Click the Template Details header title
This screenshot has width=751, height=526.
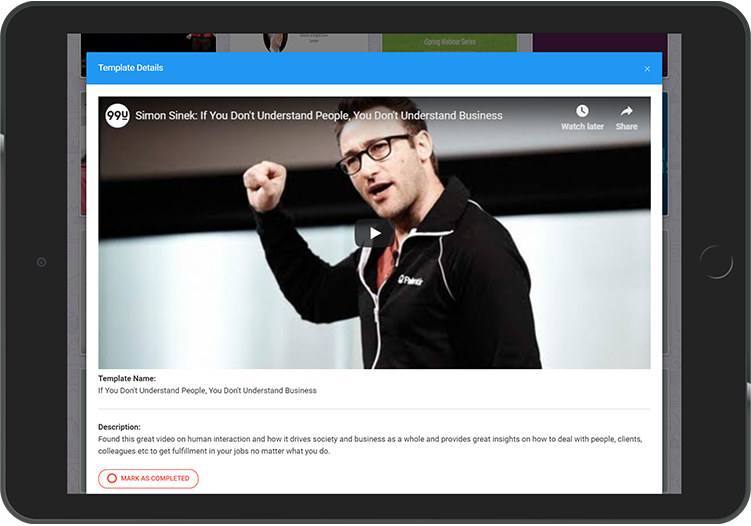click(x=130, y=68)
